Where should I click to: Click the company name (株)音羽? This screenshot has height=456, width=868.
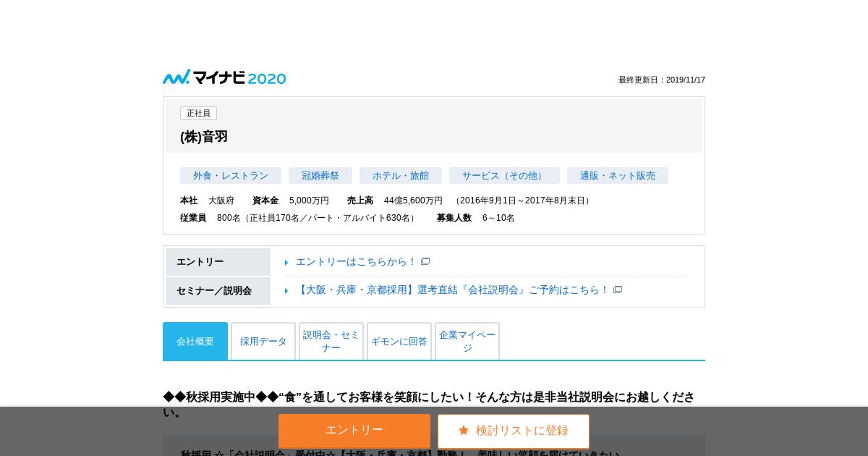pyautogui.click(x=204, y=137)
